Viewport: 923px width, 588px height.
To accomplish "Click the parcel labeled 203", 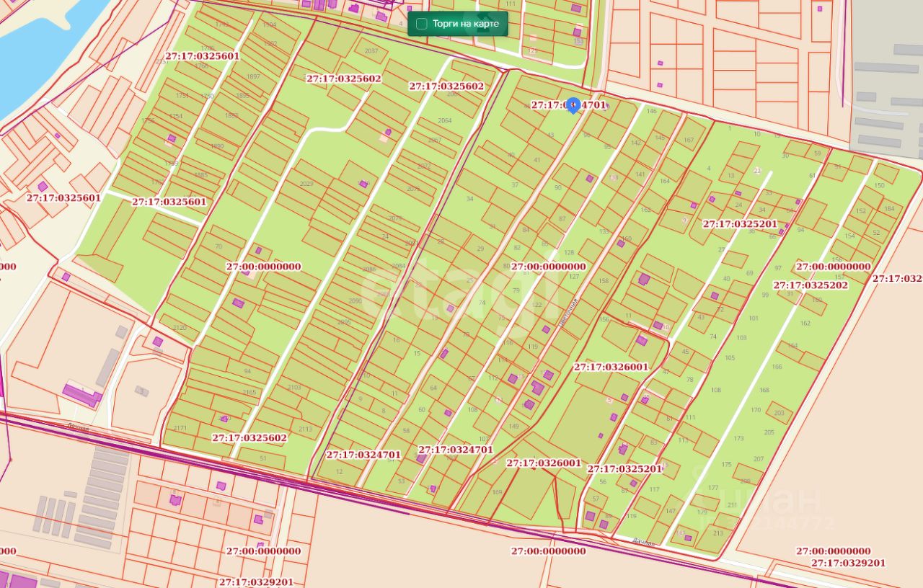I will (779, 413).
